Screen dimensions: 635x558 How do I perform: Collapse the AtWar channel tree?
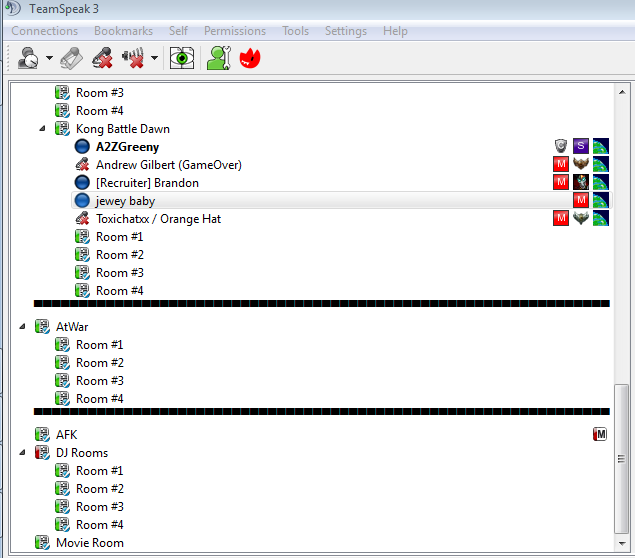[23, 326]
